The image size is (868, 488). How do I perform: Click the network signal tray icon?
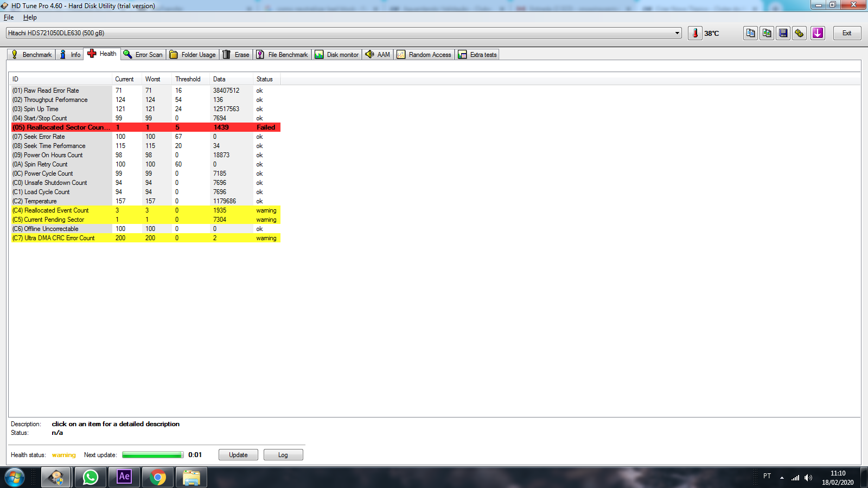tap(795, 477)
